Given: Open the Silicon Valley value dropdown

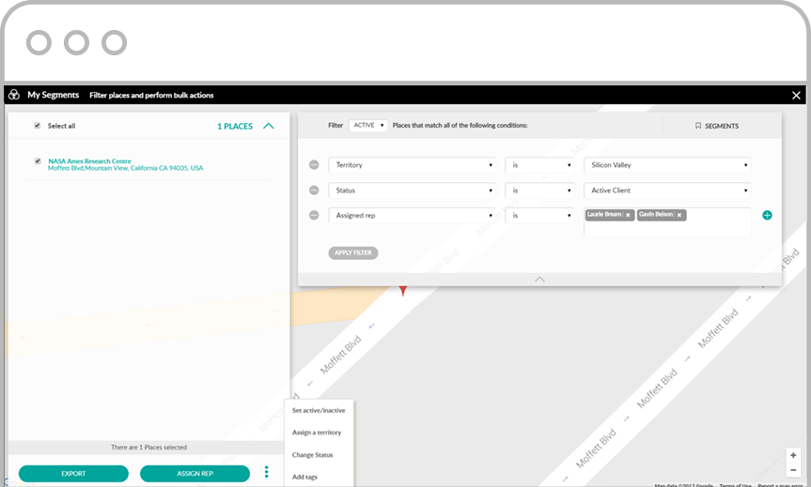Looking at the screenshot, I should [x=667, y=165].
